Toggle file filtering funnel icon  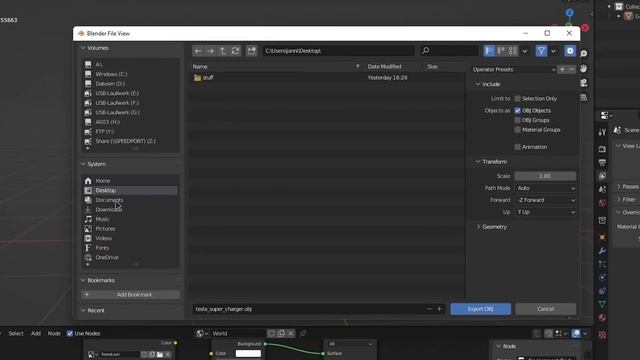(541, 51)
